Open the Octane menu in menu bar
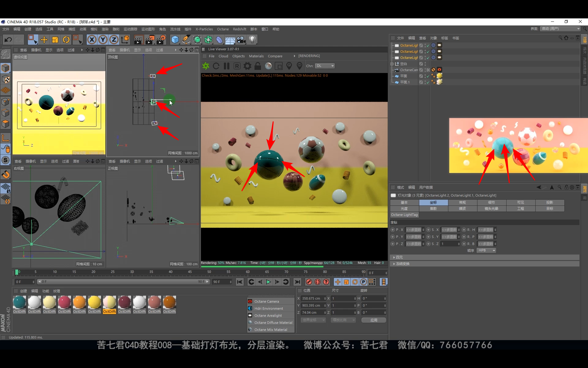 tap(223, 29)
